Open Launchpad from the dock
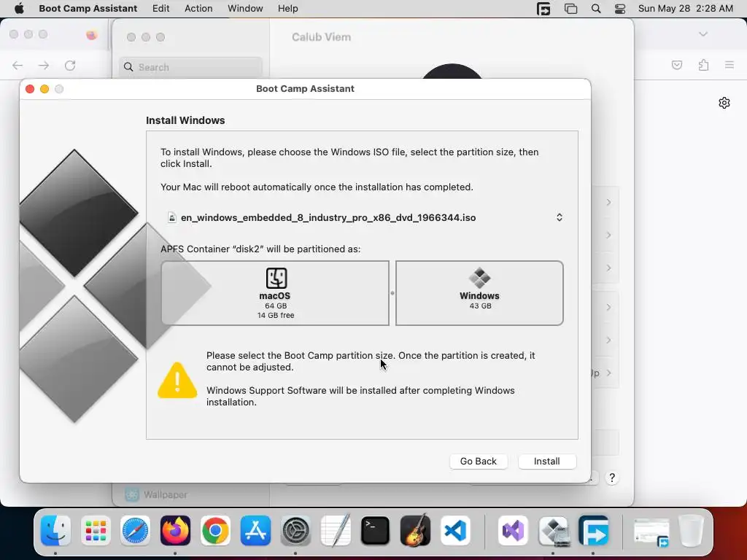This screenshot has width=747, height=560. 96,531
